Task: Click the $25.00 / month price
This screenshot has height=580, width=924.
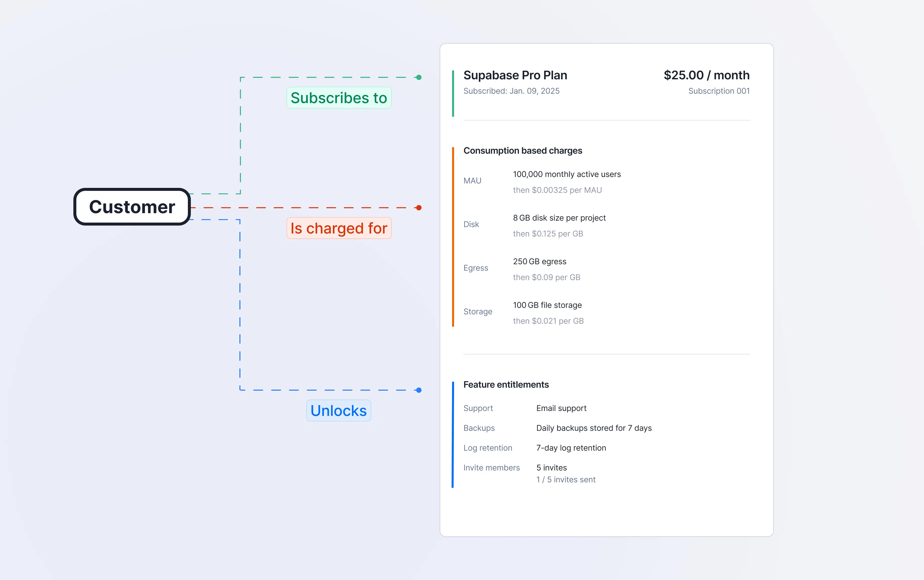Action: pos(707,75)
